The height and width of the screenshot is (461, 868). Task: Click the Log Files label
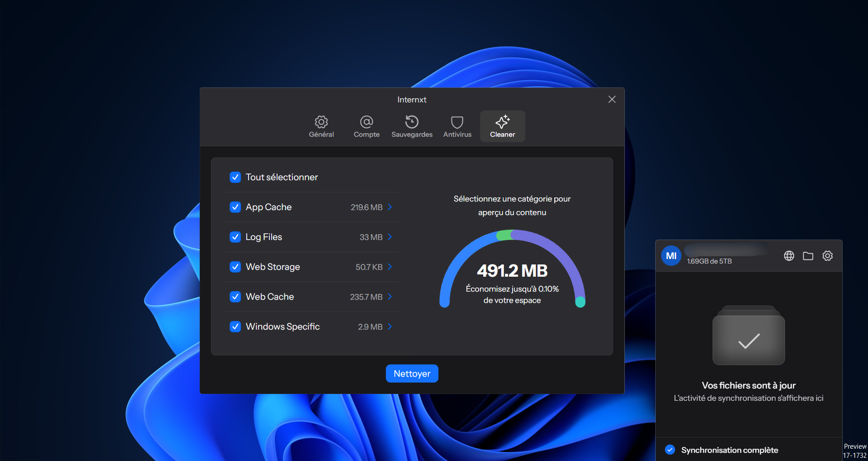264,237
